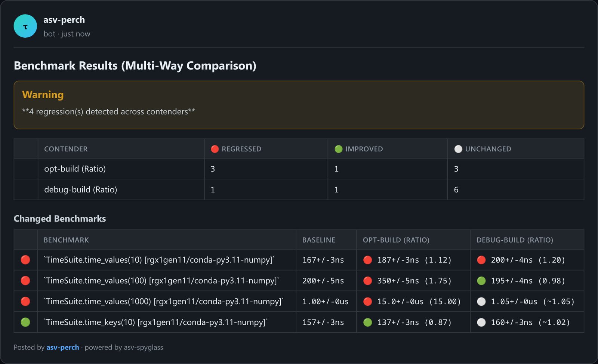
Task: Click the green circle in IMPROVED column header
Action: click(339, 149)
